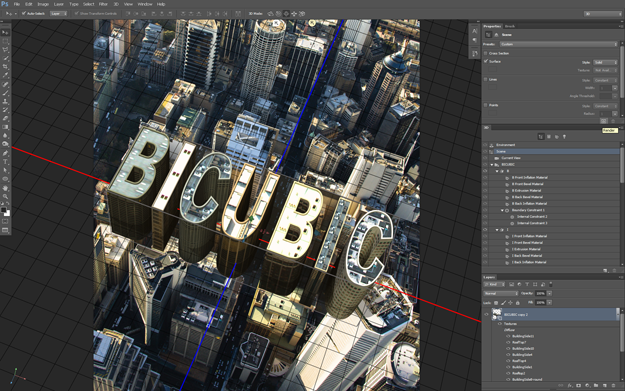This screenshot has width=625, height=391.
Task: Enable the Cross Section checkbox
Action: click(x=486, y=53)
